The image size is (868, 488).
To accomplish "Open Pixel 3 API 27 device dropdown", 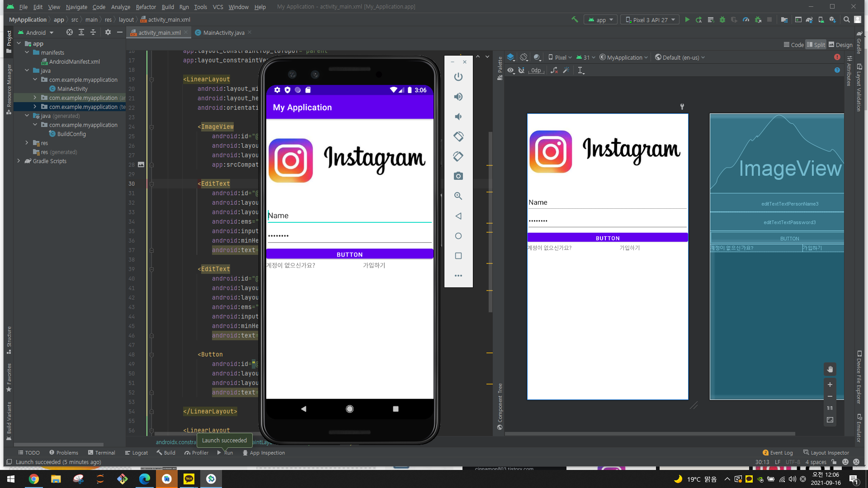I will pyautogui.click(x=650, y=20).
